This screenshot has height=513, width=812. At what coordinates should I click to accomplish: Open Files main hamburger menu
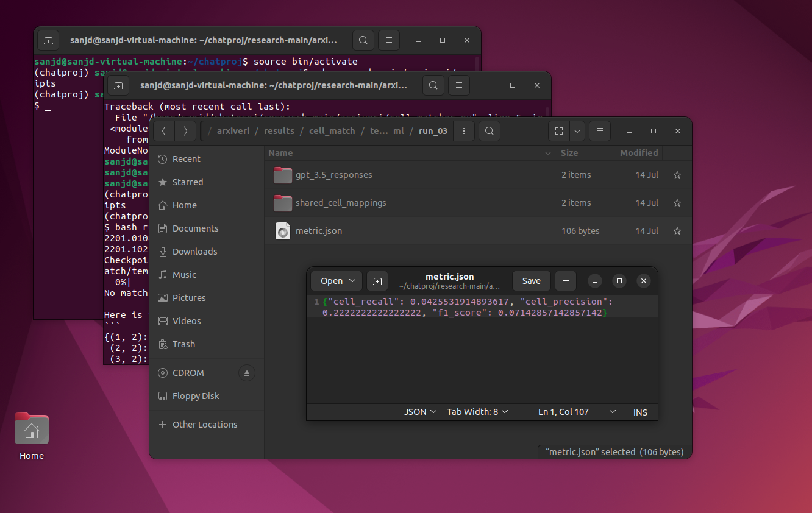click(x=600, y=131)
